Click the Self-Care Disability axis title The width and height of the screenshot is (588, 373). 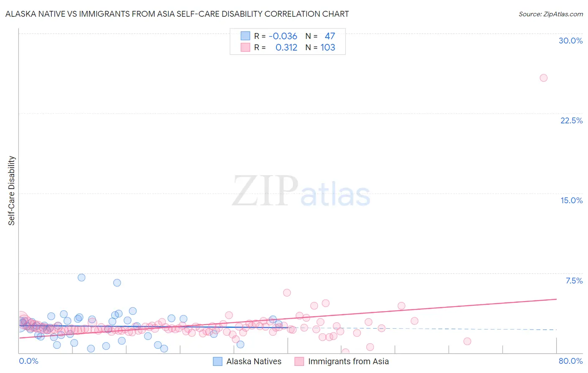12,191
